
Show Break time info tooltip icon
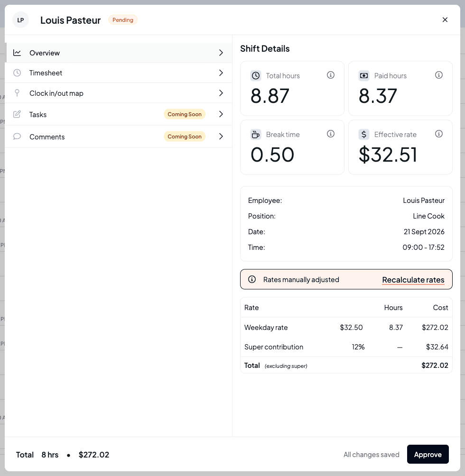click(330, 134)
